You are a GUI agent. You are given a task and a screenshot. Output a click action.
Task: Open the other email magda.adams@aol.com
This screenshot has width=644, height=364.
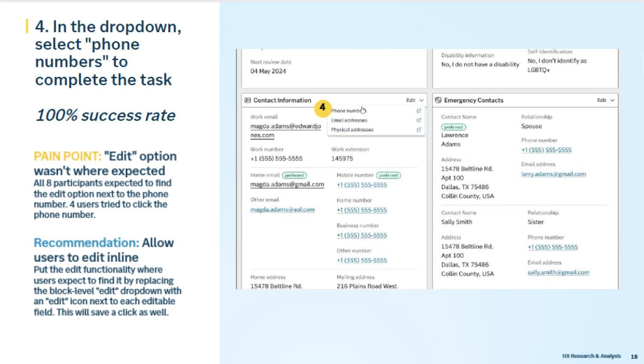(x=283, y=209)
